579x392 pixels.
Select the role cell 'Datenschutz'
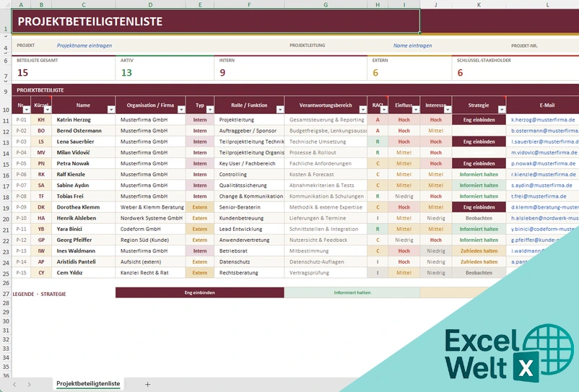[249, 262]
